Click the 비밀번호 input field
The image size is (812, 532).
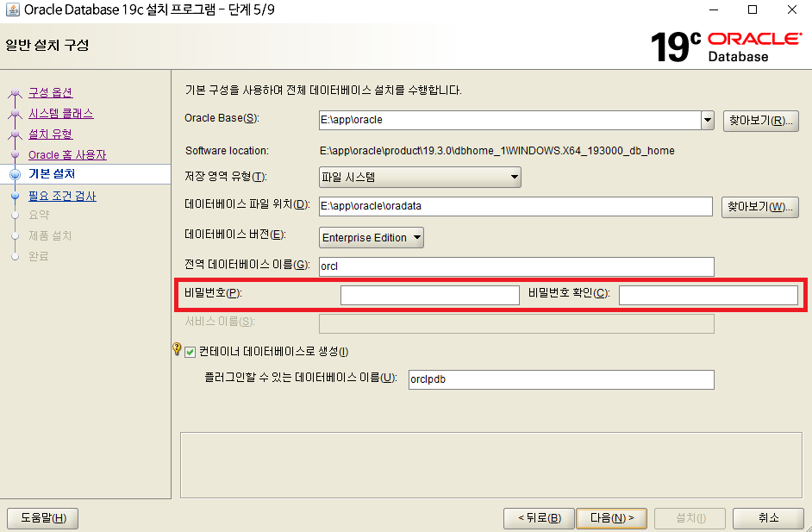pyautogui.click(x=430, y=295)
